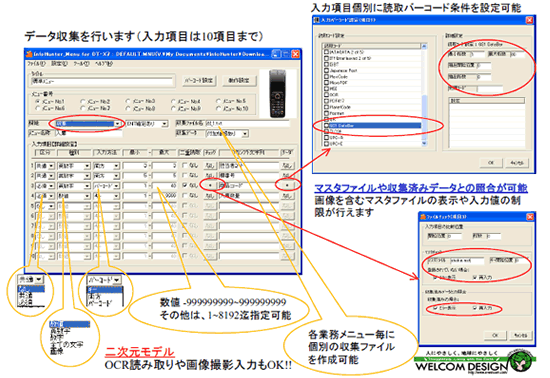Check Postnet in barcode list
This screenshot has width=550, height=378.
click(x=326, y=113)
